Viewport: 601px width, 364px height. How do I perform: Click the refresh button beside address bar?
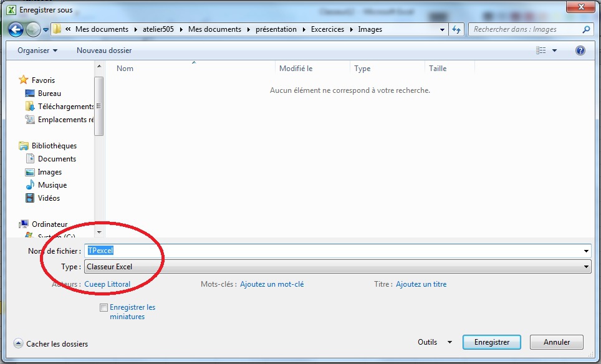[456, 29]
